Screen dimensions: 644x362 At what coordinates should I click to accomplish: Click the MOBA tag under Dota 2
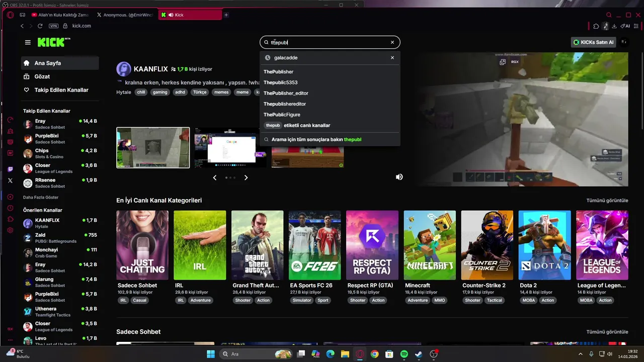[x=529, y=300]
